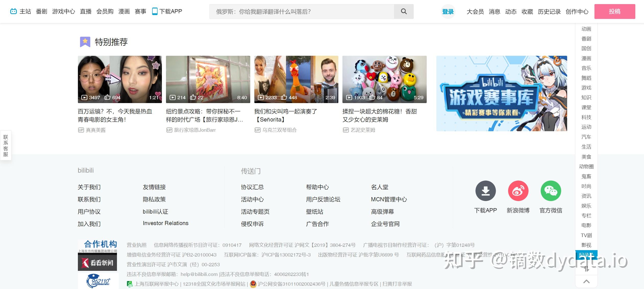Screen dimensions: 644x289
Task: Click the bilibili TV logo icon
Action: pyautogui.click(x=13, y=11)
